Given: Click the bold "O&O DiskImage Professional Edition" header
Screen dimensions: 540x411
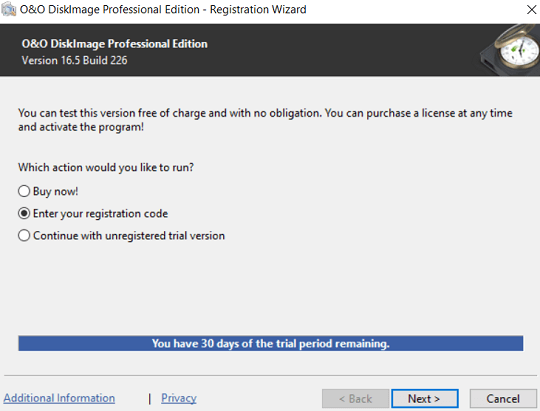Looking at the screenshot, I should pyautogui.click(x=114, y=44).
